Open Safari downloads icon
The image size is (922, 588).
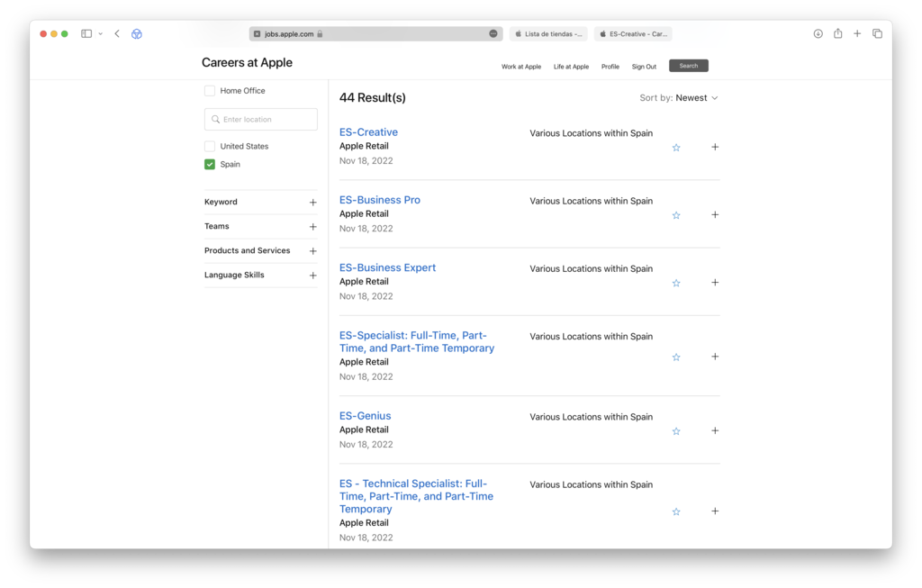point(818,33)
